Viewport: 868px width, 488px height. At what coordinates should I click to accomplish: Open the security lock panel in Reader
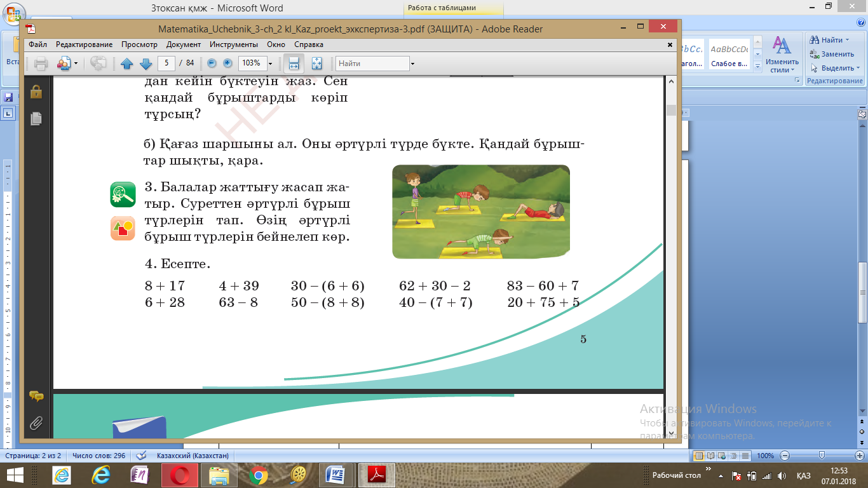[x=36, y=91]
